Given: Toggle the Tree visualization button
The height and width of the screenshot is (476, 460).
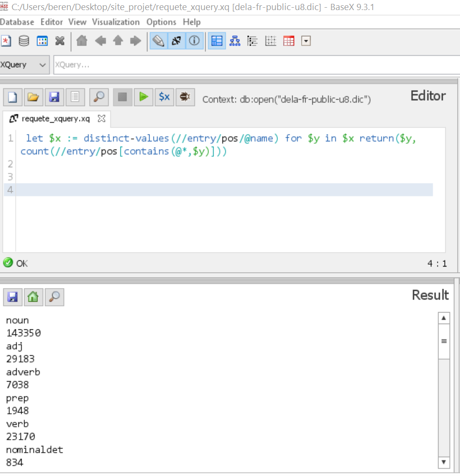Looking at the screenshot, I should pyautogui.click(x=235, y=41).
